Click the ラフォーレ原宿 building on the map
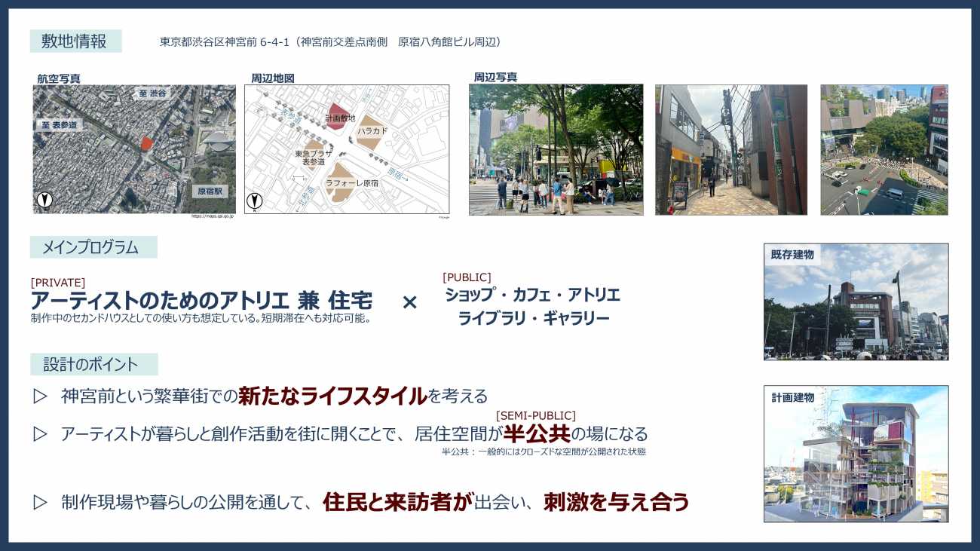This screenshot has width=980, height=551. 343,181
